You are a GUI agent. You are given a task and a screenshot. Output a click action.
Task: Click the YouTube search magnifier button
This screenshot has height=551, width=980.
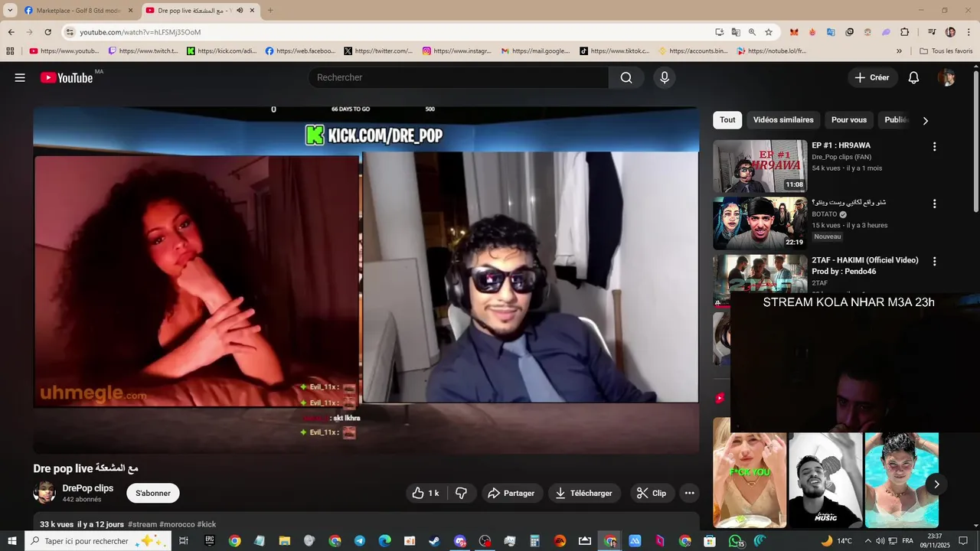(x=626, y=77)
